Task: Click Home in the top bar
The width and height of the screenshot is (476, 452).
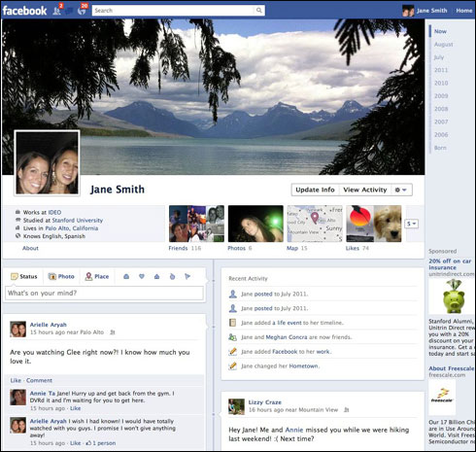Action: click(x=464, y=11)
